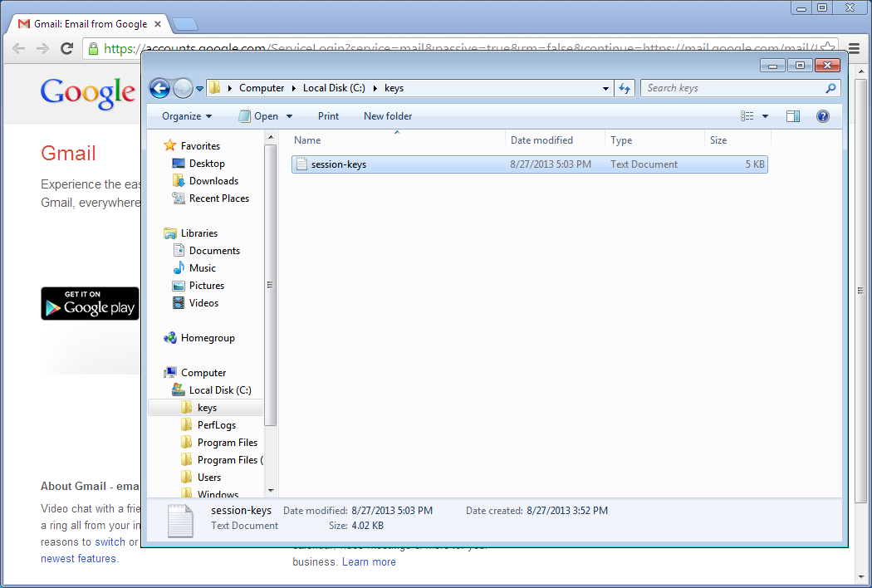Open the Organize menu

tap(187, 116)
